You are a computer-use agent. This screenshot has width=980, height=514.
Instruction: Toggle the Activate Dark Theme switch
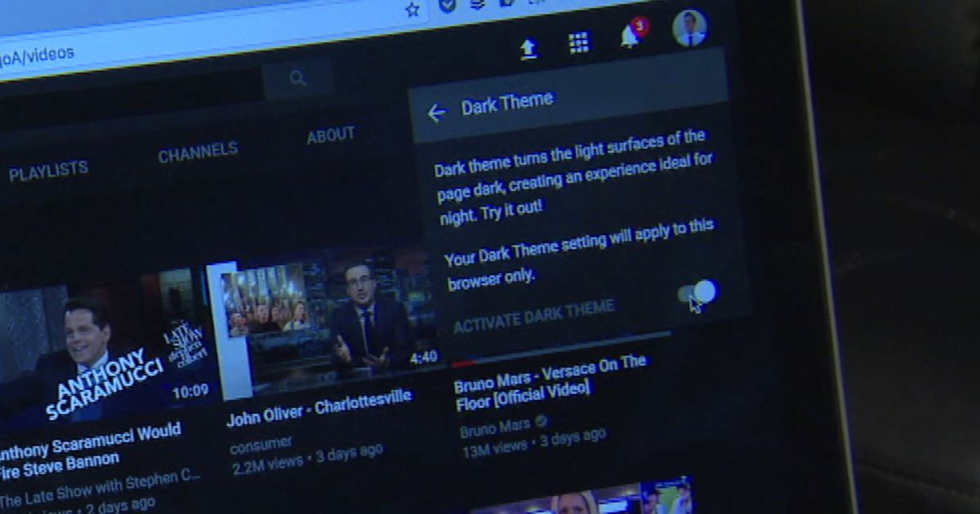click(698, 292)
